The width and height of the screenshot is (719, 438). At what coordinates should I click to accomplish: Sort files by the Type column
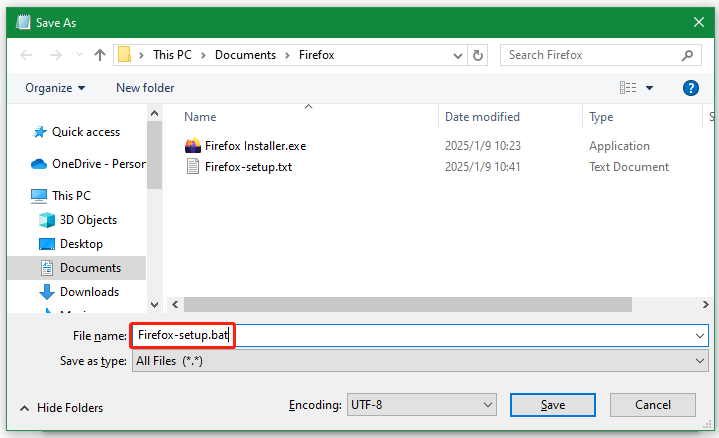[x=601, y=117]
